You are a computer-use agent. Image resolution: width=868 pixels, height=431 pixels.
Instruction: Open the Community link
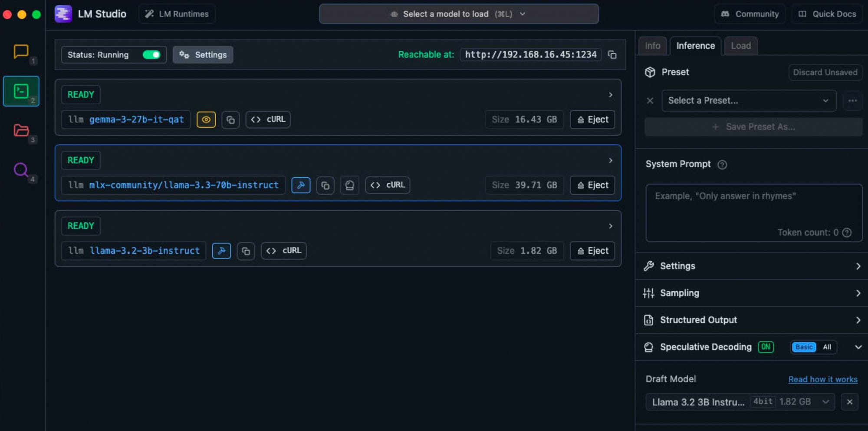(750, 14)
